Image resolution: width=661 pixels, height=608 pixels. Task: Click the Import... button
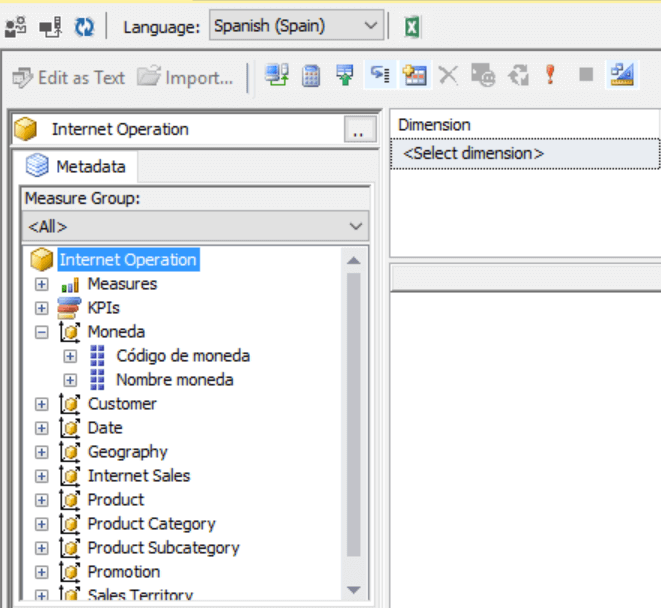click(x=185, y=78)
